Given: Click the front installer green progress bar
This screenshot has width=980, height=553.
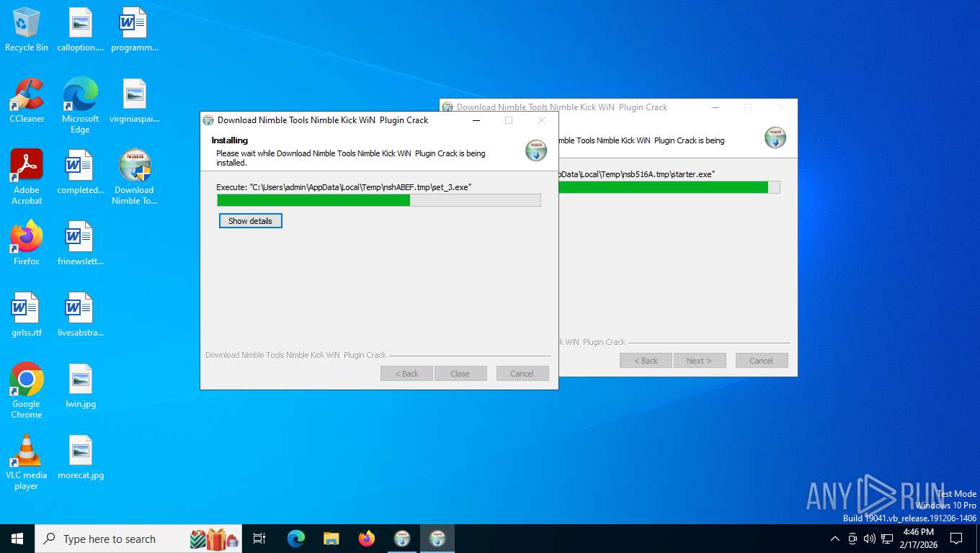Looking at the screenshot, I should [x=379, y=200].
